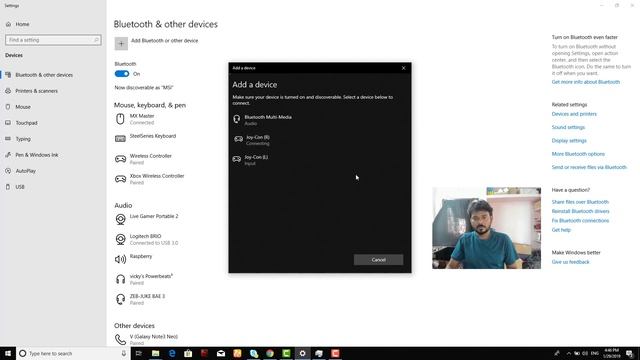Select Bluetooth Multi-Media device name
Viewport: 640px width, 360px height.
click(x=268, y=117)
